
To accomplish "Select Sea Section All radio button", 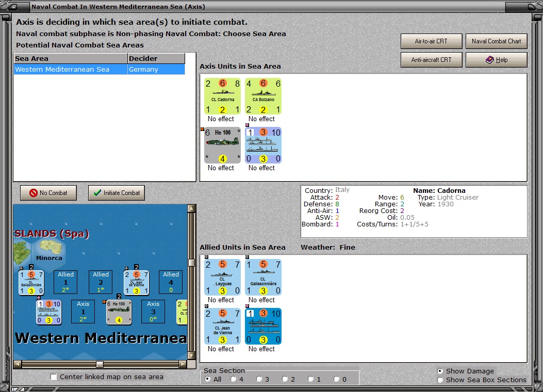I will point(207,379).
